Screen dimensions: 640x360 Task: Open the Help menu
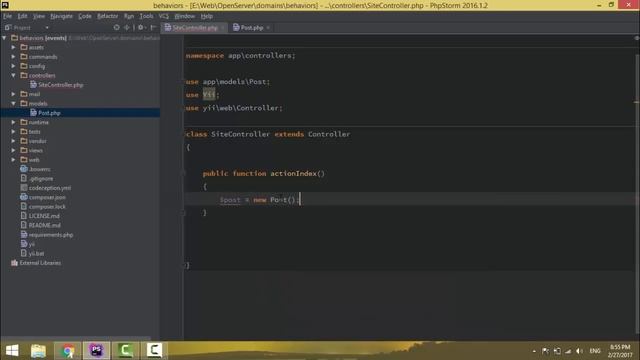(x=207, y=16)
